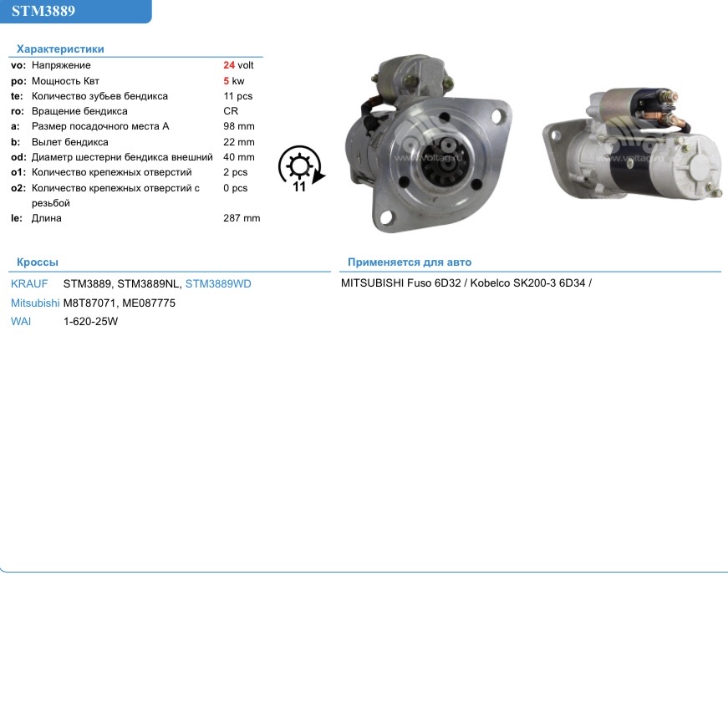
Task: Click the CR rotation direction value
Action: [232, 111]
